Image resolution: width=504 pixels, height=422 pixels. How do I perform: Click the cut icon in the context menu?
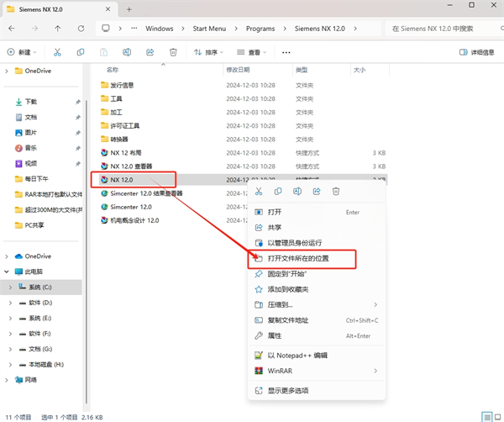tap(260, 192)
